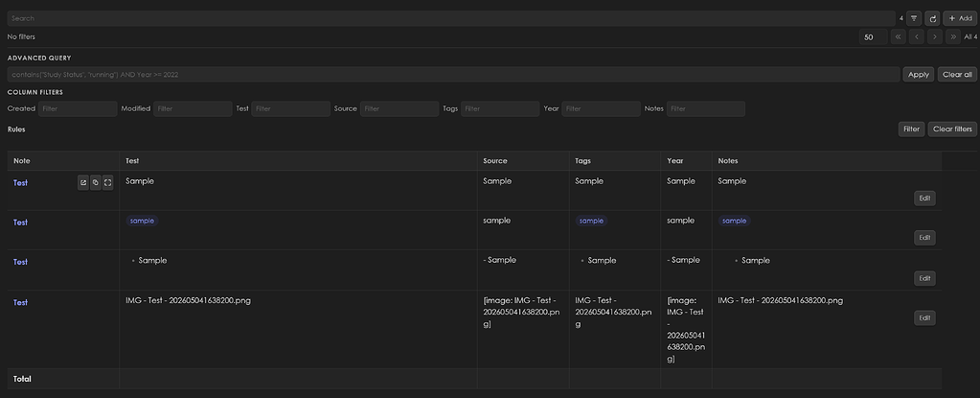Edit the first row with Sample values
The image size is (980, 398).
click(x=925, y=199)
